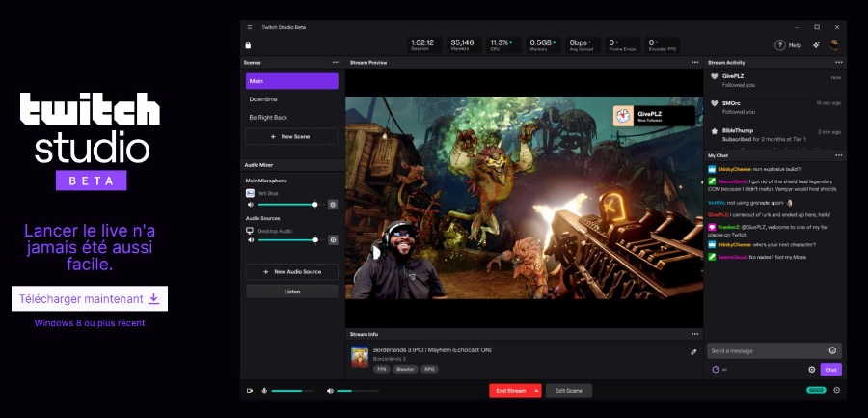Screen dimensions: 868x418
Task: Open the Stream Activity three-dot menu
Action: point(839,62)
